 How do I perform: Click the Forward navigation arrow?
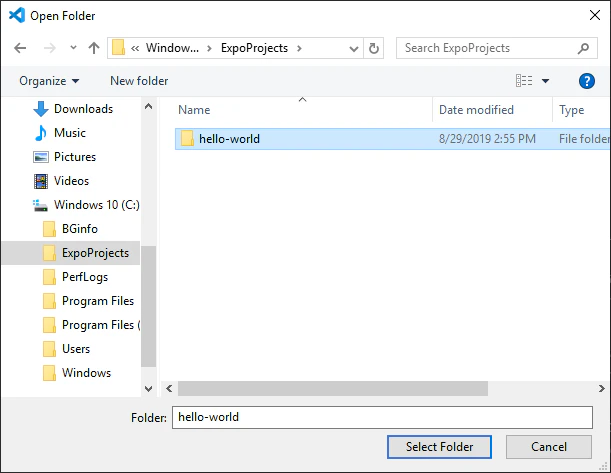[x=49, y=48]
